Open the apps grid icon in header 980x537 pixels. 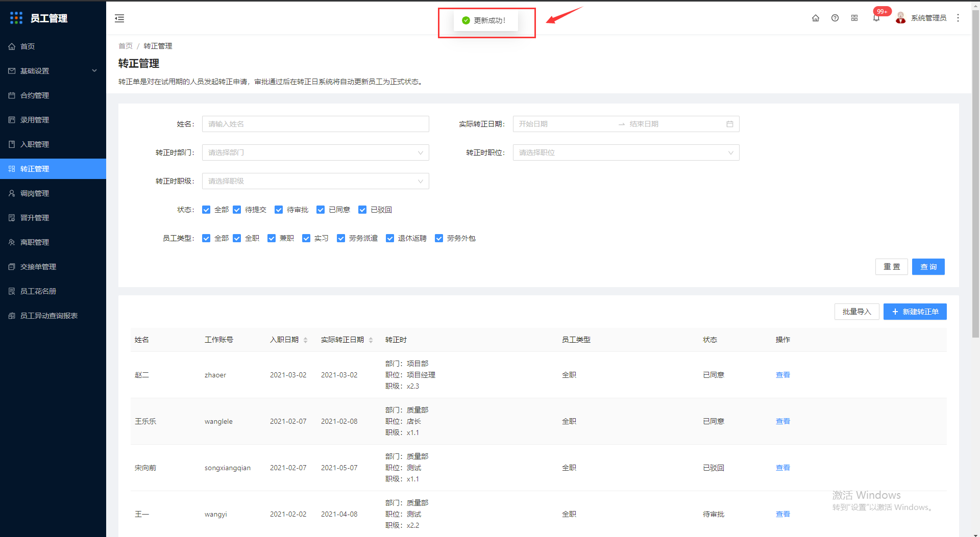(854, 18)
